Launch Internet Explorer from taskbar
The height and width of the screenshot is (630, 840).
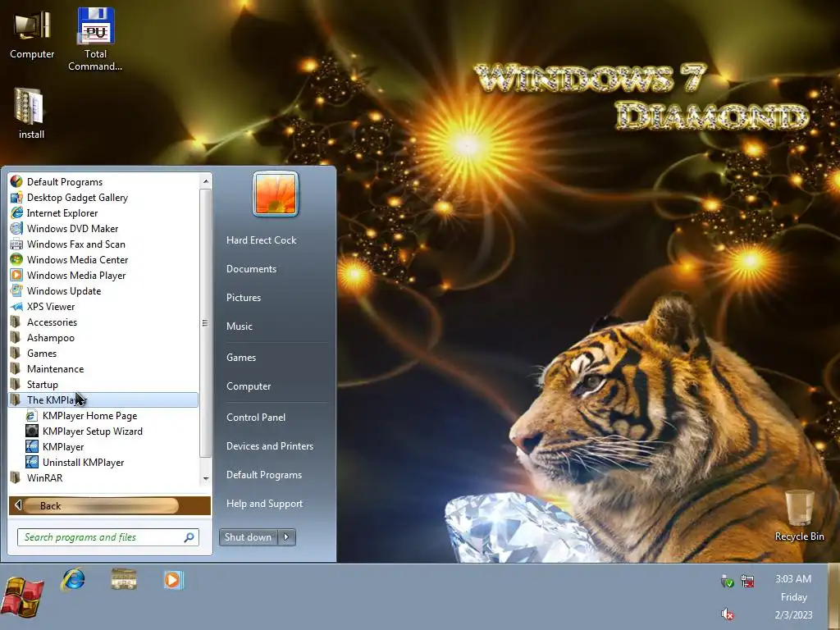pos(73,580)
